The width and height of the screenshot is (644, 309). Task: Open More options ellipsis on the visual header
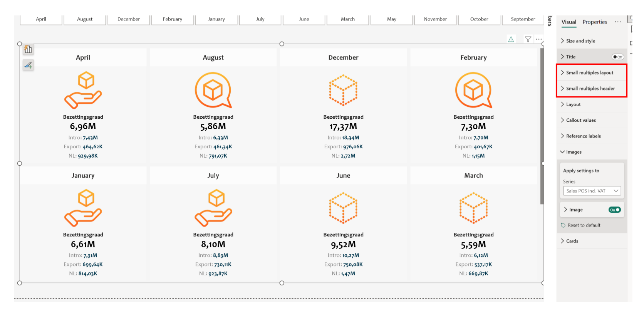click(538, 39)
